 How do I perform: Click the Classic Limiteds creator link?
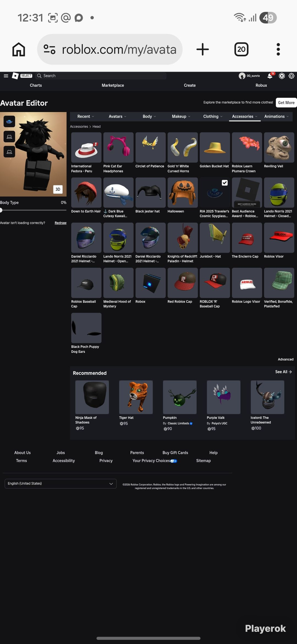pos(178,423)
